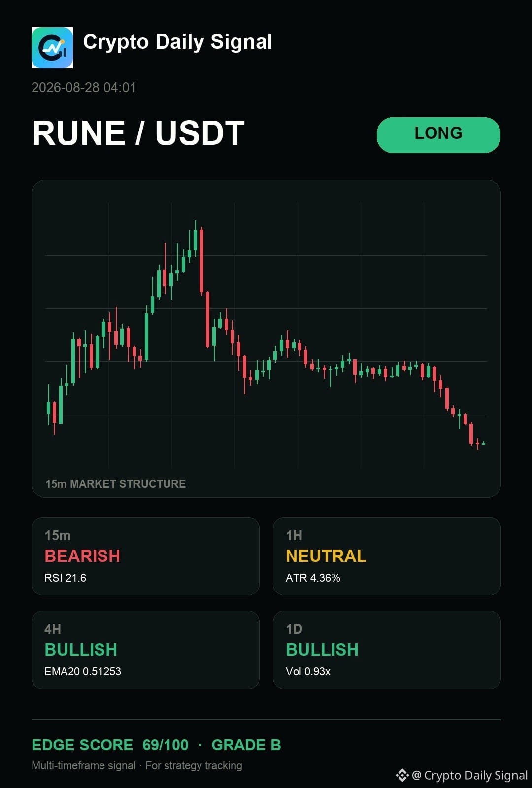Click the Binance watermark diamond icon
Image resolution: width=532 pixels, height=788 pixels.
click(402, 775)
